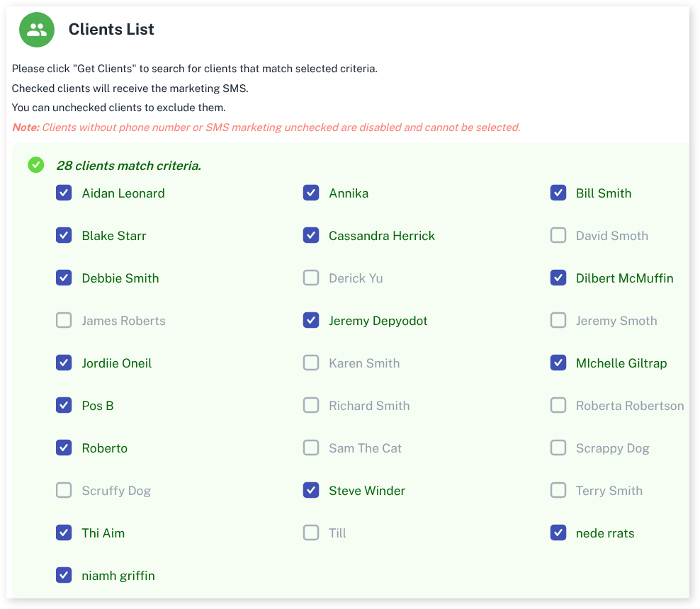Exclude MIchelle Giltrap via checkbox
This screenshot has width=700, height=609.
point(558,363)
